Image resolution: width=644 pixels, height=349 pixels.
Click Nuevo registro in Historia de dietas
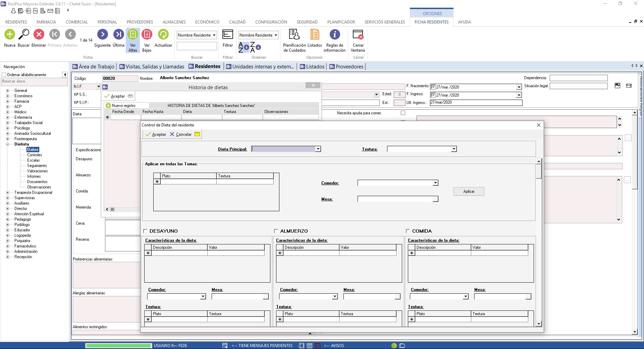(121, 105)
